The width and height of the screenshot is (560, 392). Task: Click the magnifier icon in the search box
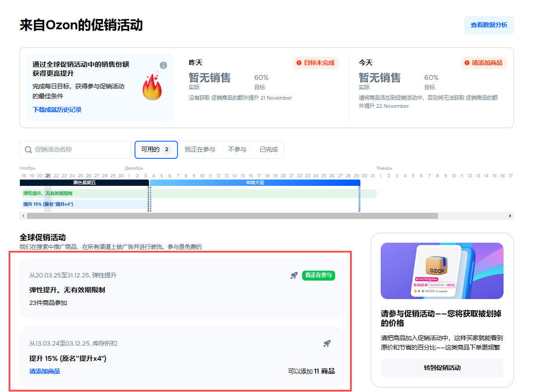pos(28,150)
